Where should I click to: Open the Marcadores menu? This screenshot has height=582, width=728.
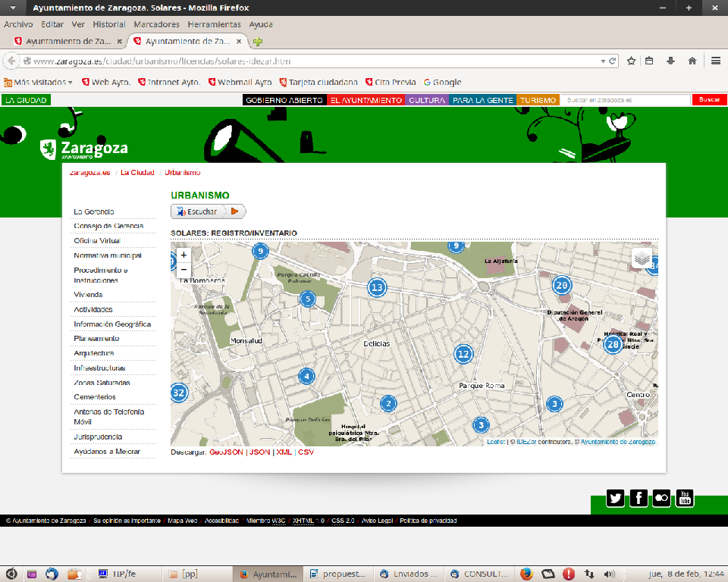point(156,24)
